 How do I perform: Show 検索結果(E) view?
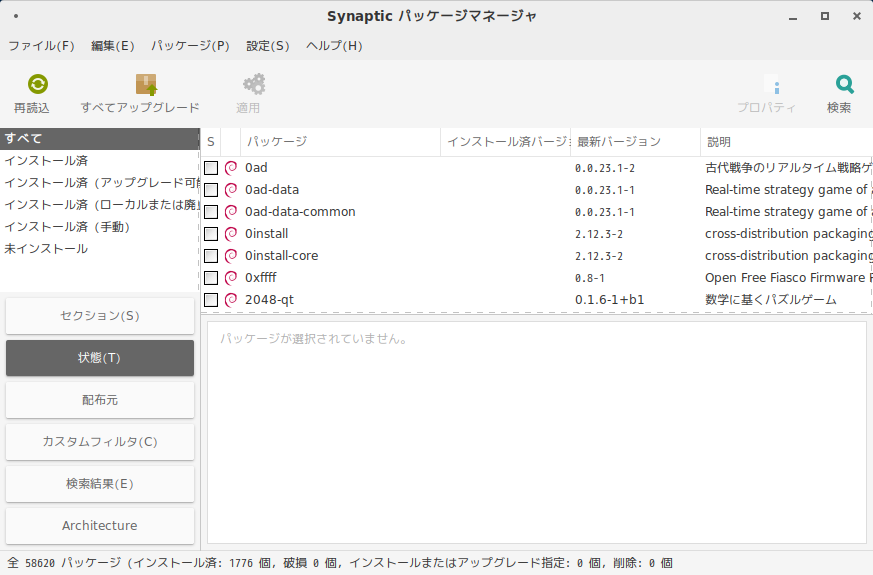click(x=100, y=484)
